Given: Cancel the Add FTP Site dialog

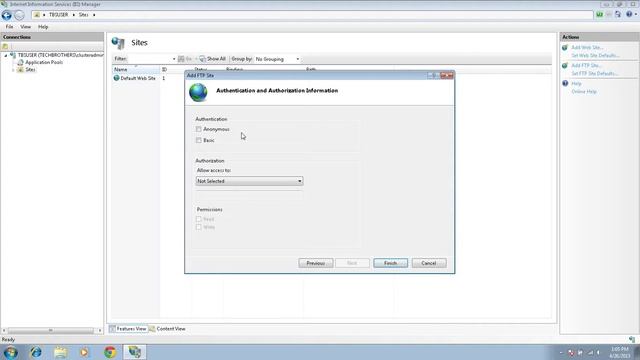Looking at the screenshot, I should coord(429,263).
